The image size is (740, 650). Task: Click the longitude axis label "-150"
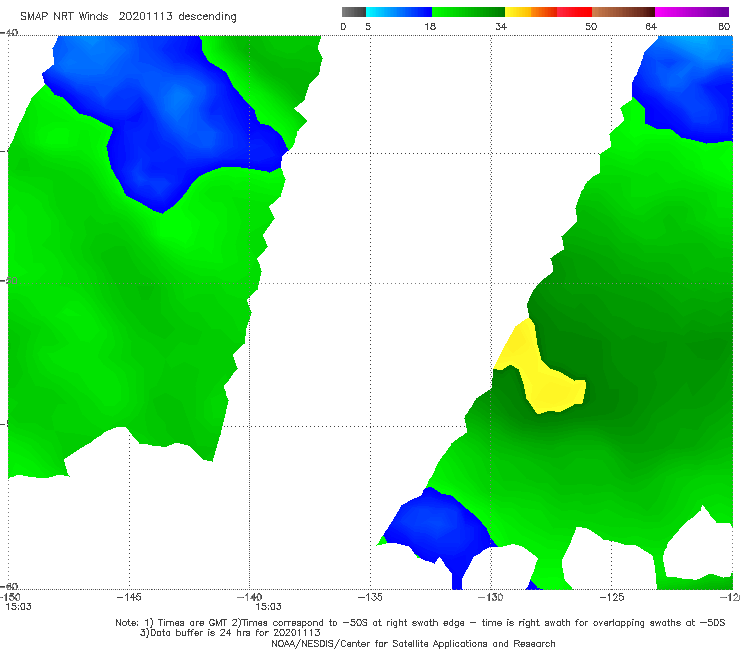[x=10, y=597]
